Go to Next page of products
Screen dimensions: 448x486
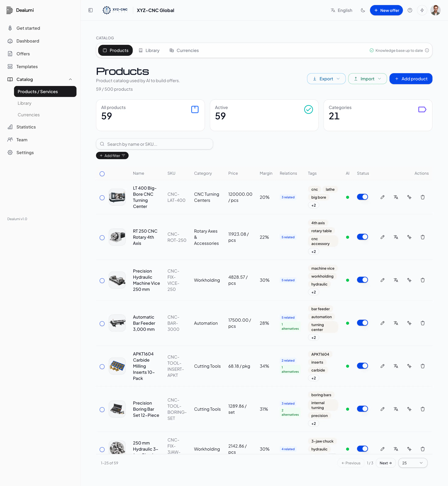coord(386,463)
